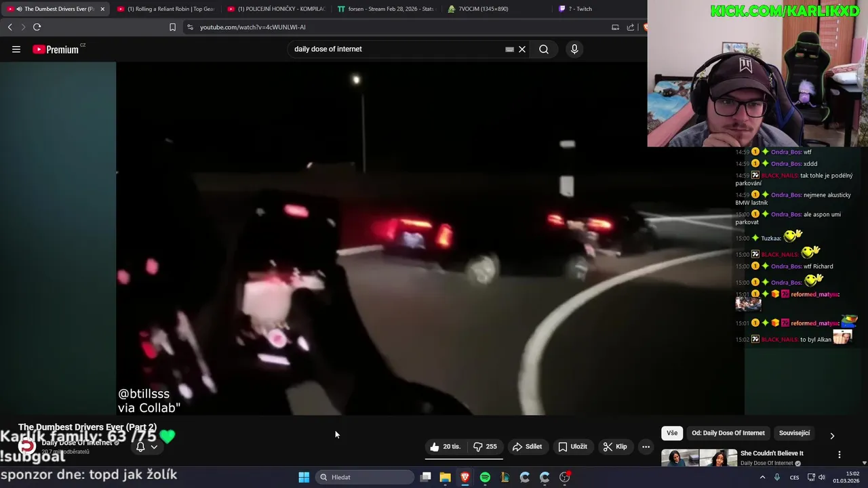
Task: Click Klip clip button
Action: click(615, 447)
